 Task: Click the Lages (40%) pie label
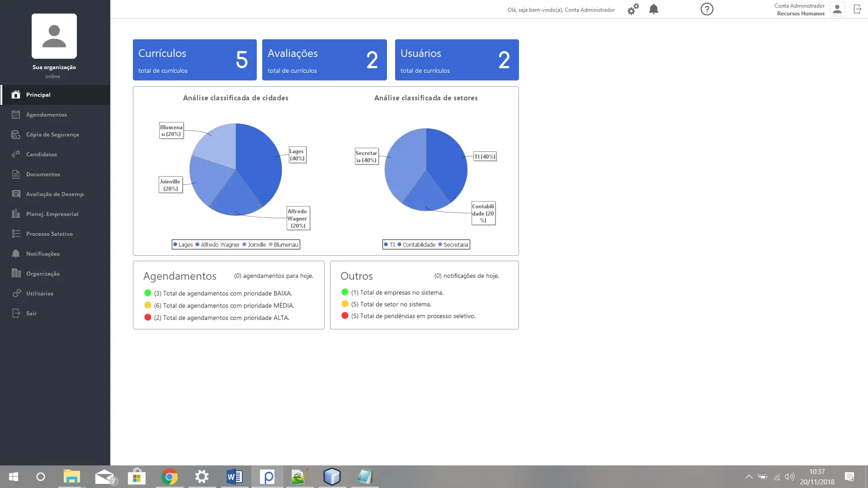(297, 155)
